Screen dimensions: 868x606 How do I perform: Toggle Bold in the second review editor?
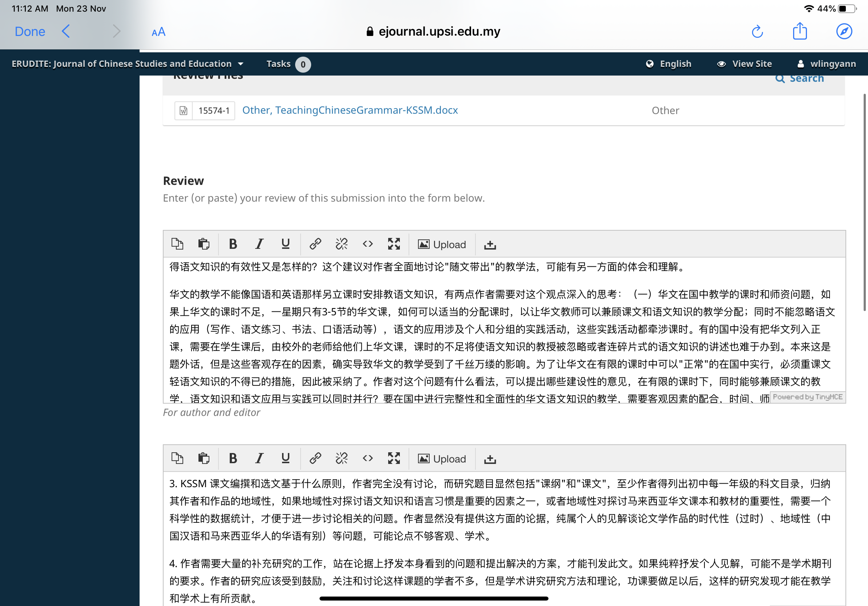[233, 458]
